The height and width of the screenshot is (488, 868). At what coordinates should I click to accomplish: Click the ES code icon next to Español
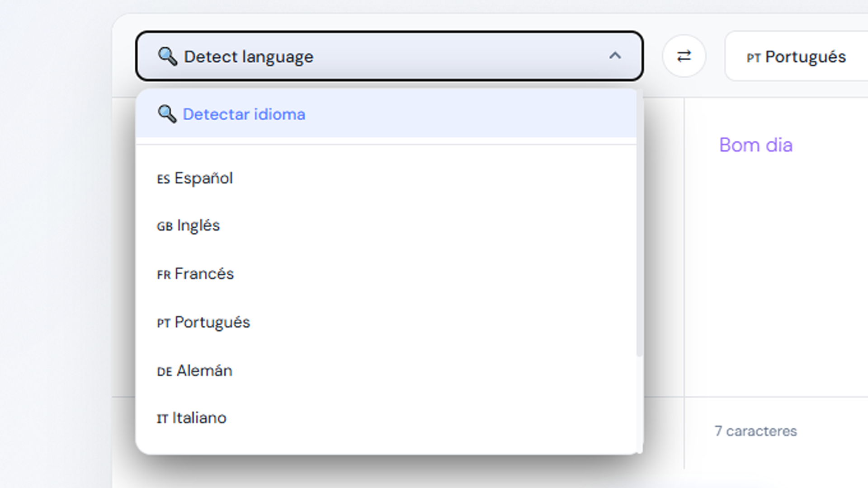click(x=163, y=179)
